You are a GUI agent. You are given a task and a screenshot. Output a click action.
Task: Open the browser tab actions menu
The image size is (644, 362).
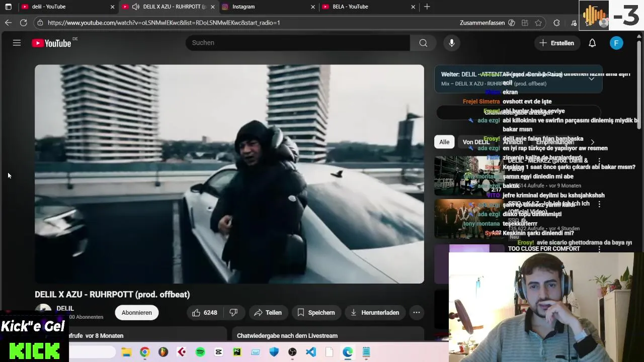(8, 7)
